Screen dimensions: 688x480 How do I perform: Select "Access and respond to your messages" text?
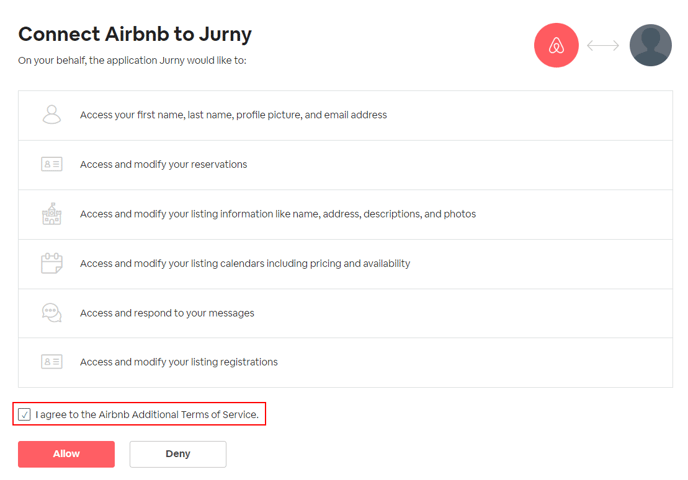click(167, 313)
